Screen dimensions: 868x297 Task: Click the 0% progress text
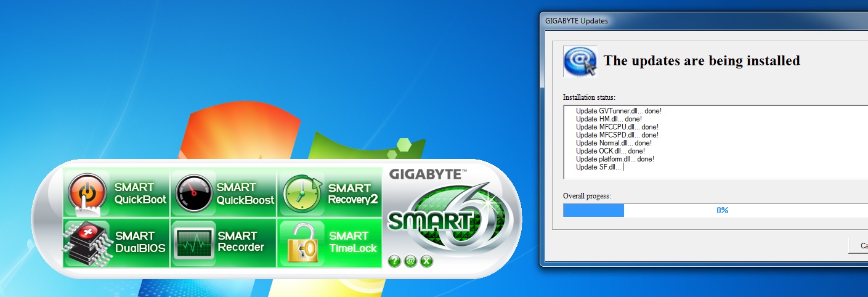tap(723, 210)
